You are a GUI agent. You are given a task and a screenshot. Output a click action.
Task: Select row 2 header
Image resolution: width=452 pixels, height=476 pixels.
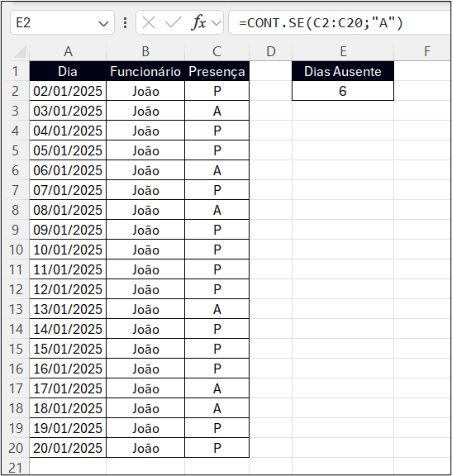click(15, 91)
